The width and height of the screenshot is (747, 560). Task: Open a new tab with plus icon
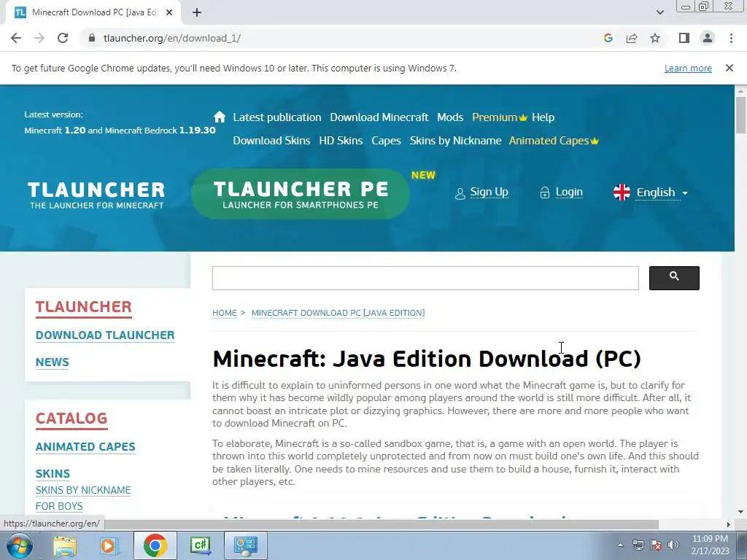[197, 12]
